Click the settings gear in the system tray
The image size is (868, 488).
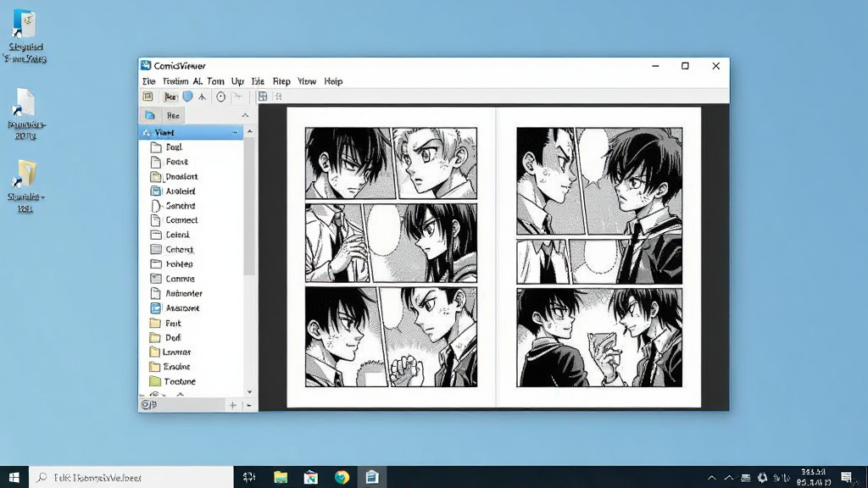[763, 478]
